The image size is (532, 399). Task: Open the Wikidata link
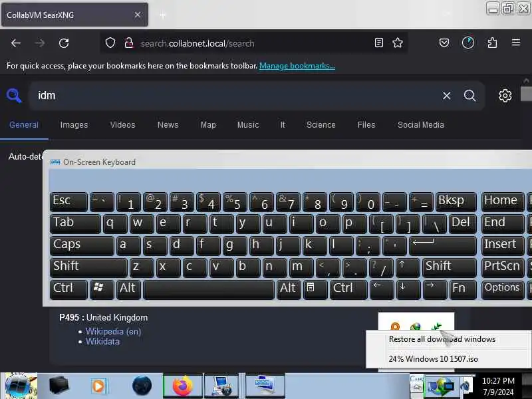point(102,342)
